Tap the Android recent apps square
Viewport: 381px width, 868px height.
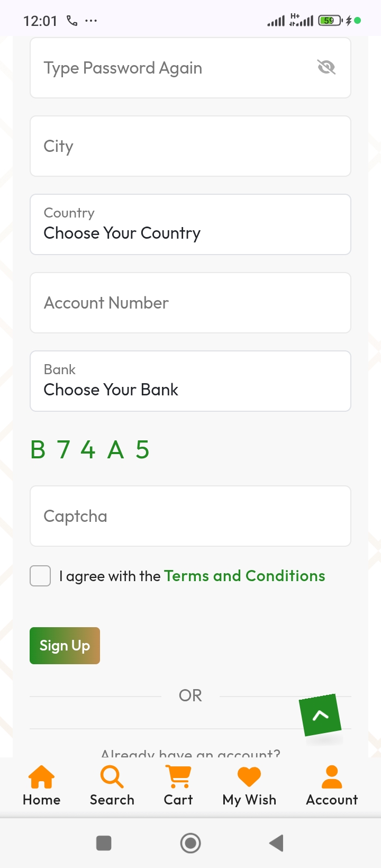click(x=104, y=843)
